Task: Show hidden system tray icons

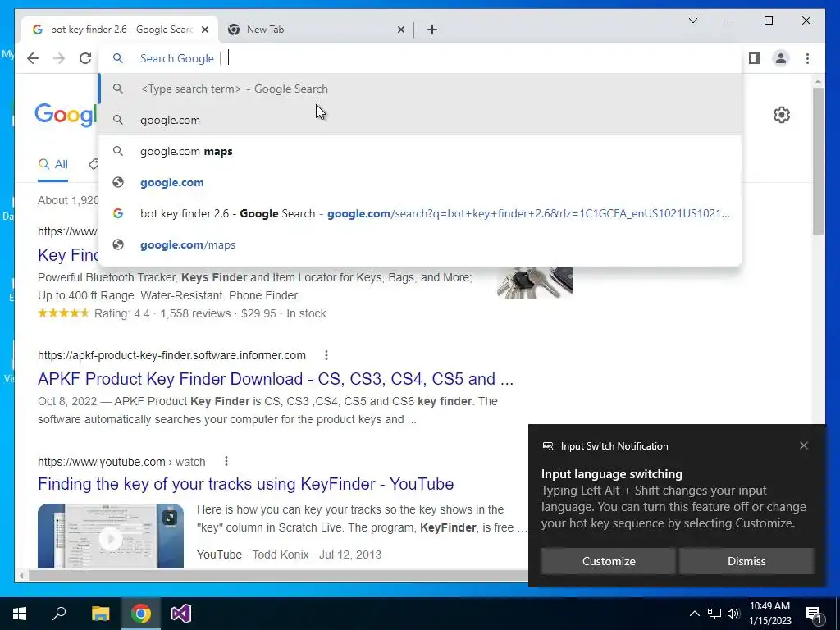Action: tap(694, 614)
